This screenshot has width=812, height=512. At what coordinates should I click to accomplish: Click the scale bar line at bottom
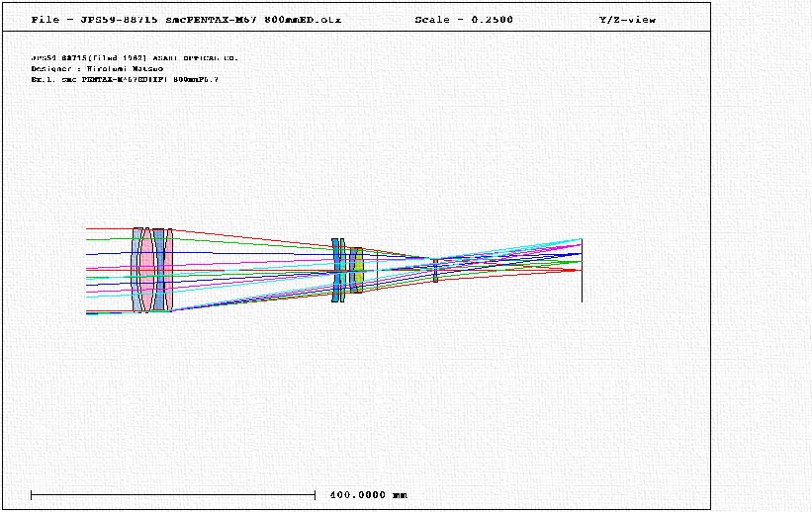[x=173, y=495]
